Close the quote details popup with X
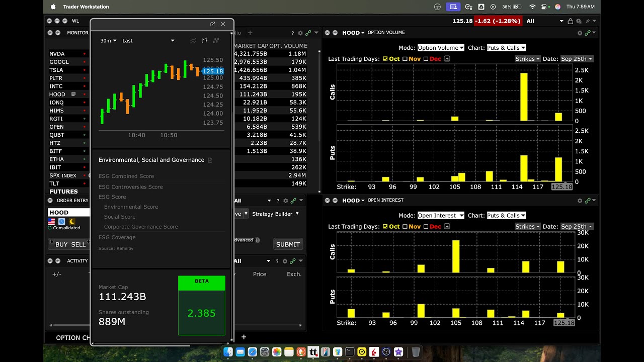Viewport: 644px width, 362px height. click(223, 24)
